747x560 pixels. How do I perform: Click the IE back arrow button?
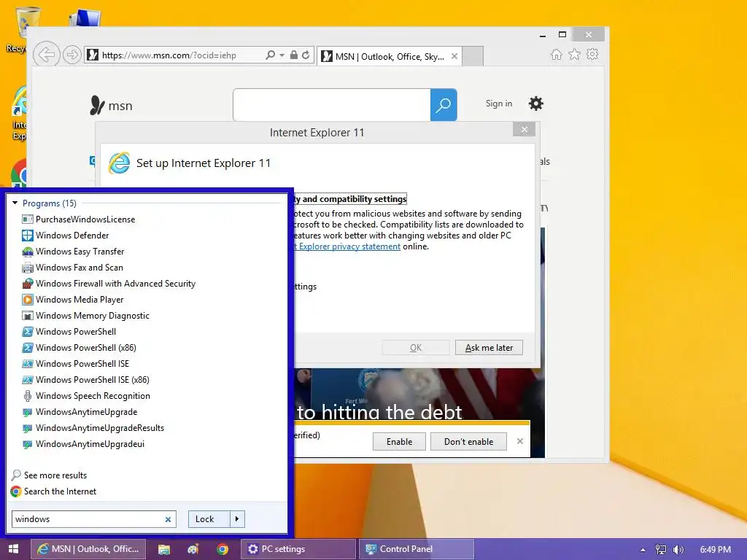click(46, 55)
